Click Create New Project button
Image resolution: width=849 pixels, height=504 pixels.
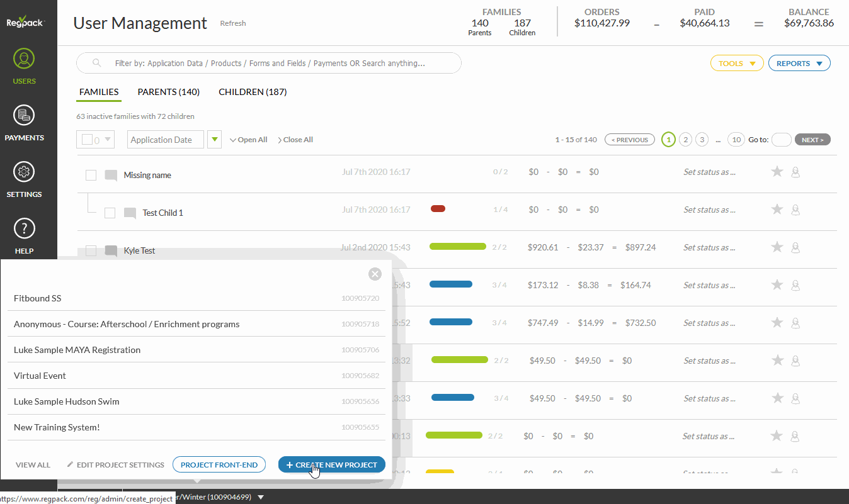pos(331,465)
